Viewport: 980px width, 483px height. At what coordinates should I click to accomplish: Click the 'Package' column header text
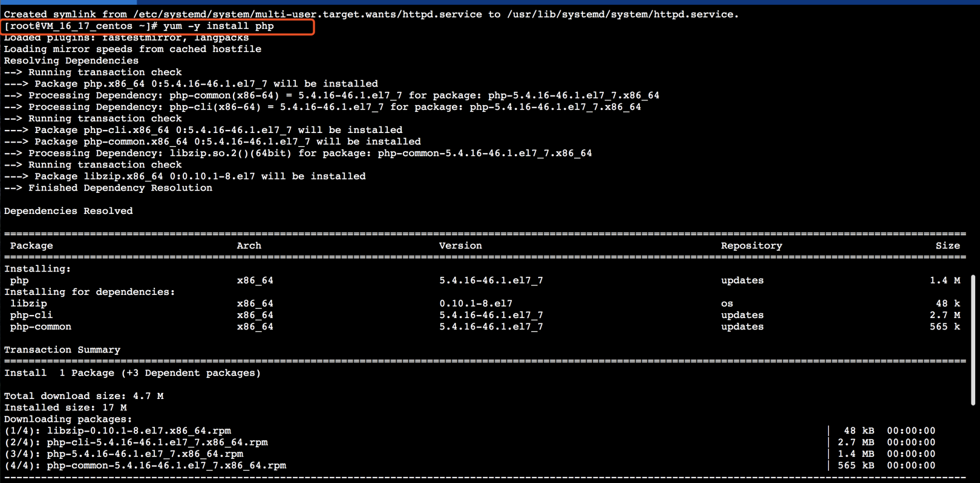pyautogui.click(x=31, y=245)
